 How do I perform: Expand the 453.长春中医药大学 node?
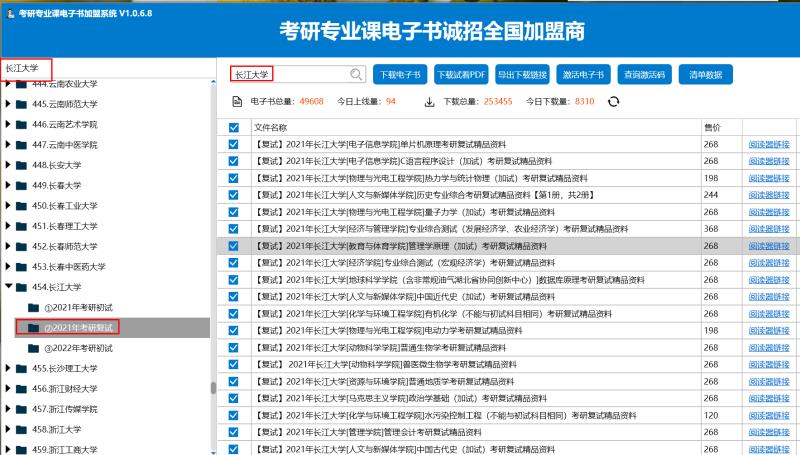coord(8,266)
